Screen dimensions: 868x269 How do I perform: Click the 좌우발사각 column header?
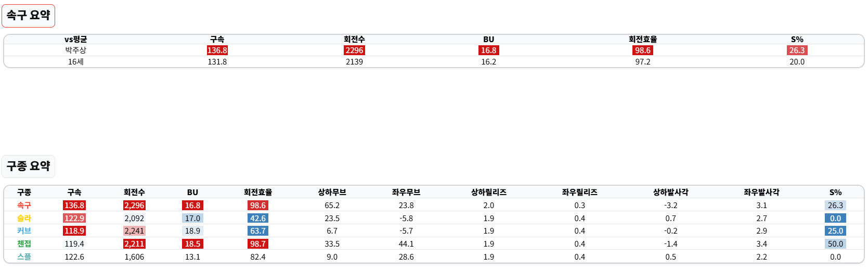pos(761,193)
